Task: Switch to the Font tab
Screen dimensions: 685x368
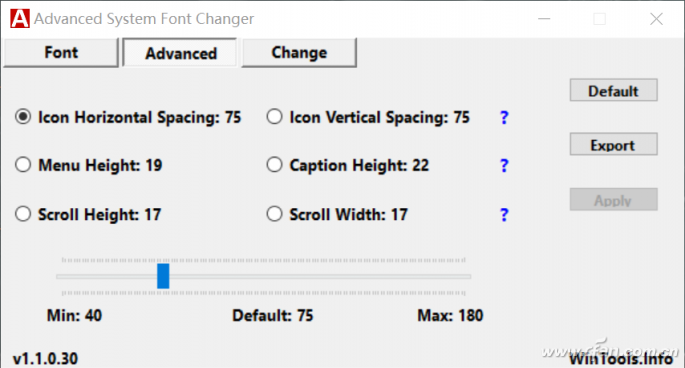Action: click(x=61, y=52)
